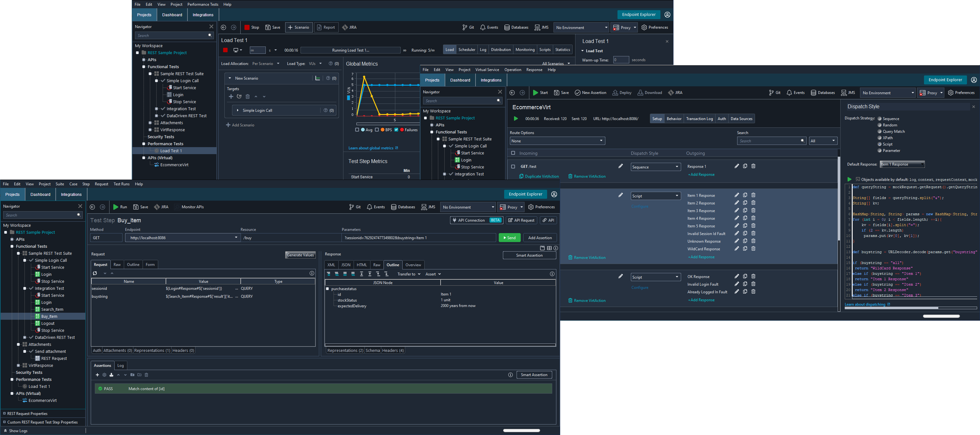Click Stop in the Load Test toolbar
Screen dimensions: 980x435
point(251,27)
